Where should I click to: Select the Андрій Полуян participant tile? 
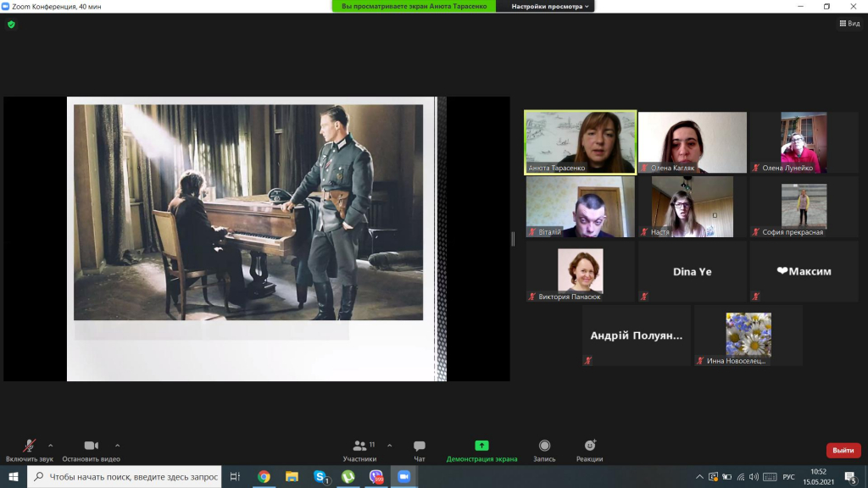[636, 335]
